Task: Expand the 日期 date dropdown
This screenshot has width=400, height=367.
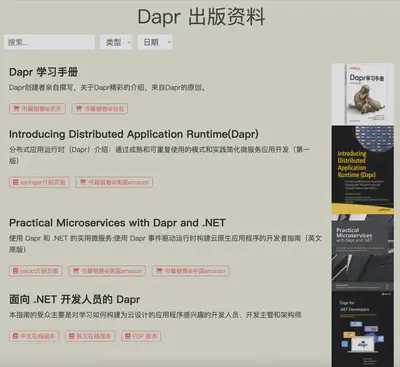Action: (x=155, y=42)
